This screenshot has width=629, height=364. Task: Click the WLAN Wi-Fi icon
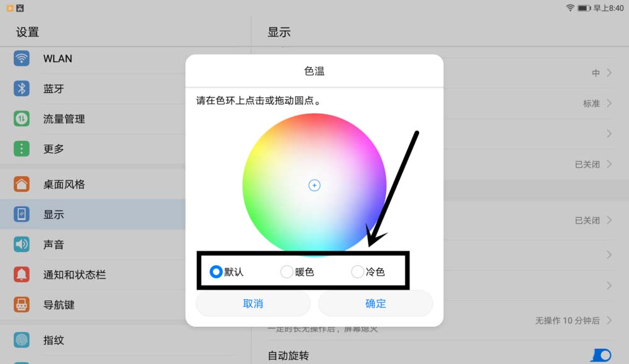click(x=22, y=59)
